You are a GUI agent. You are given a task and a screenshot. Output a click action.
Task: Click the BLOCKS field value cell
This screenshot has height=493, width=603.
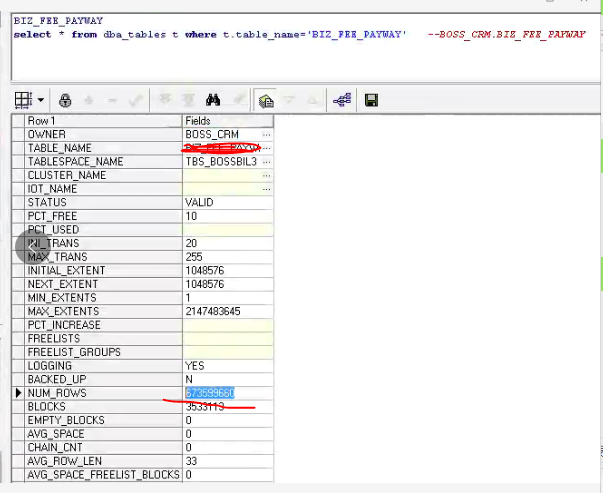(227, 407)
